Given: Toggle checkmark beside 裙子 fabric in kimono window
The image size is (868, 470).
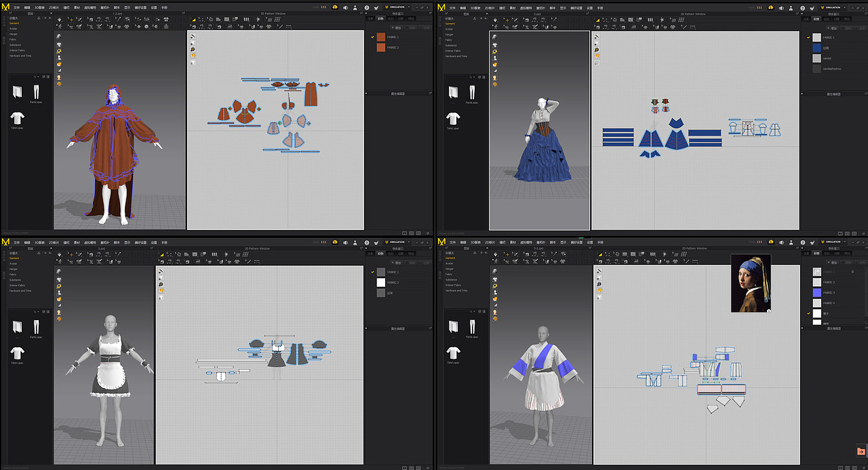Looking at the screenshot, I should (808, 313).
